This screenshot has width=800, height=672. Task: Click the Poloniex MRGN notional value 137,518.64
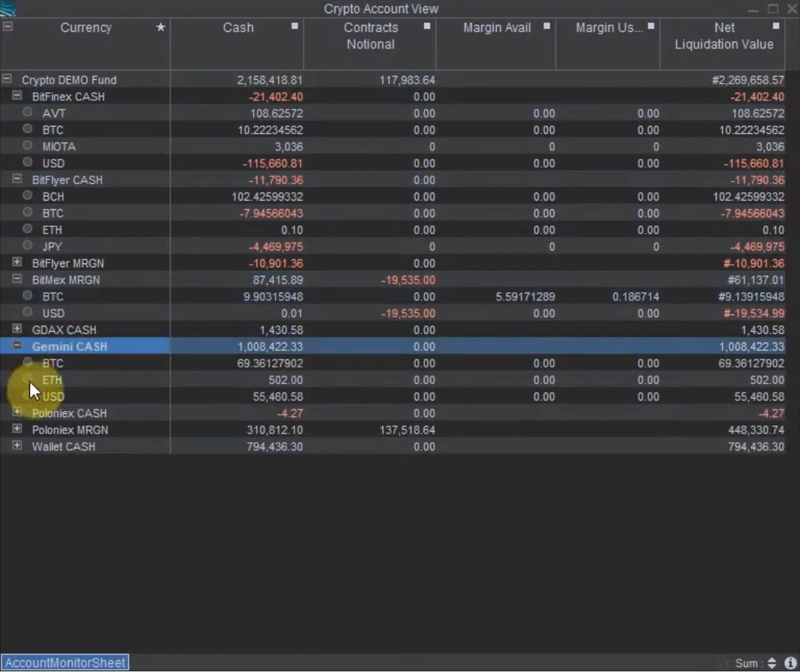pos(407,430)
